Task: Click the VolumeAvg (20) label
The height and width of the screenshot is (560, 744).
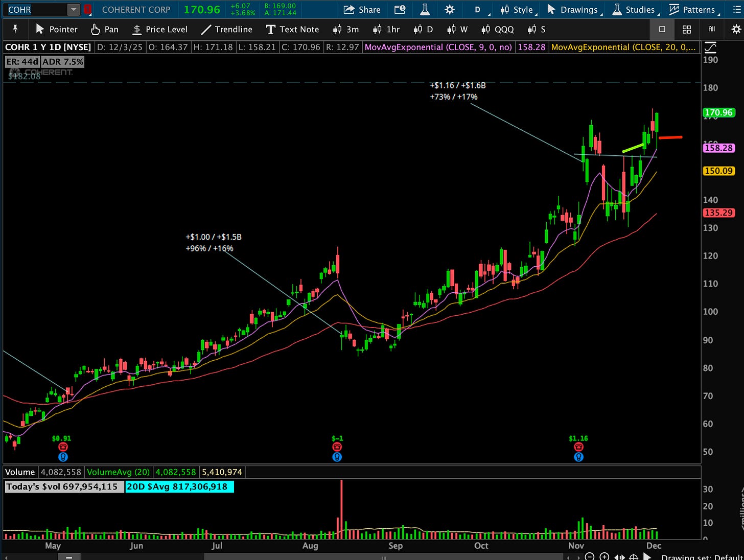Action: click(x=118, y=472)
